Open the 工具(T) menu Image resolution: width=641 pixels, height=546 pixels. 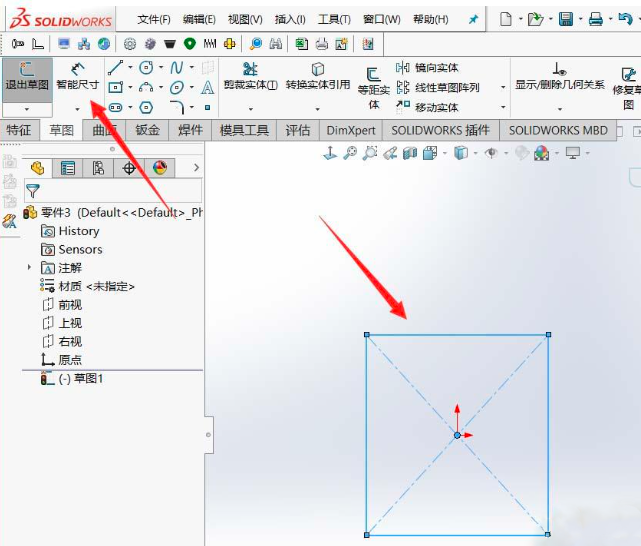pos(334,19)
